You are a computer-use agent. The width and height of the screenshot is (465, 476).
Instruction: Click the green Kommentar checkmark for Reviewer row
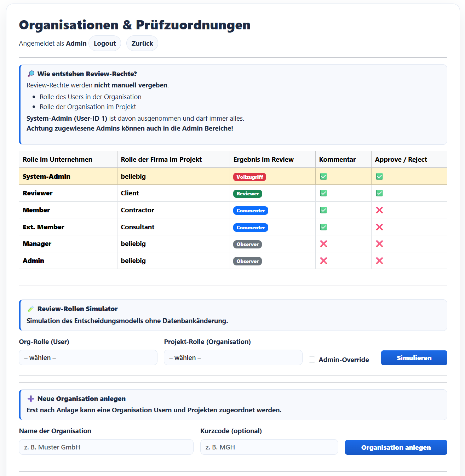[x=323, y=193]
